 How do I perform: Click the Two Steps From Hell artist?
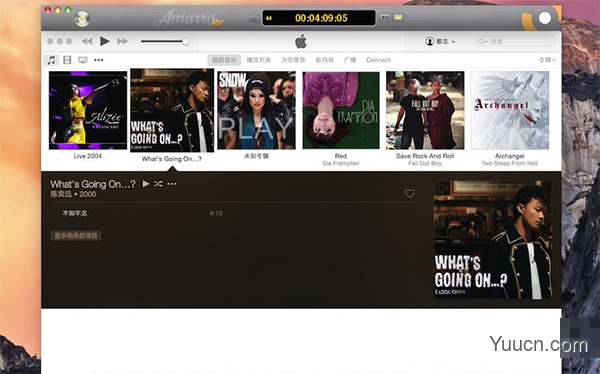(510, 163)
